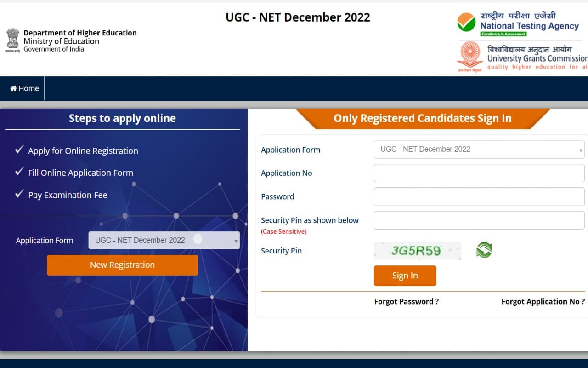Click the New Registration button
This screenshot has width=588, height=368.
(x=122, y=265)
